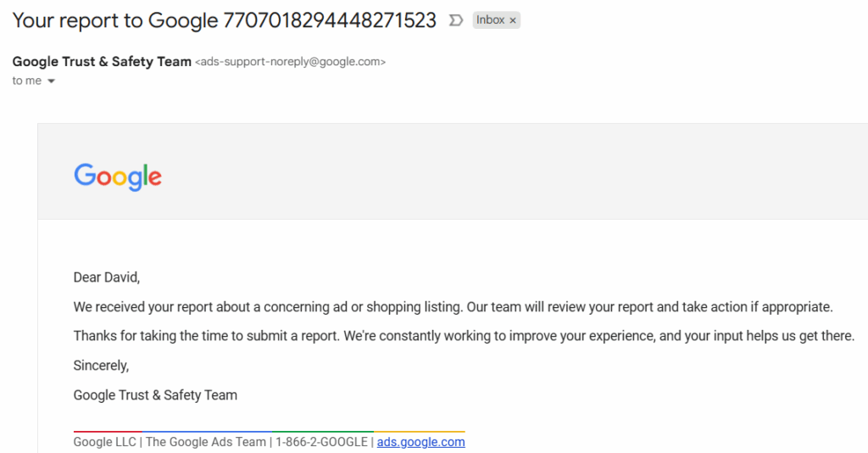Screen dimensions: 868x453
Task: Click the 'Sincerely,' closing line
Action: click(101, 366)
